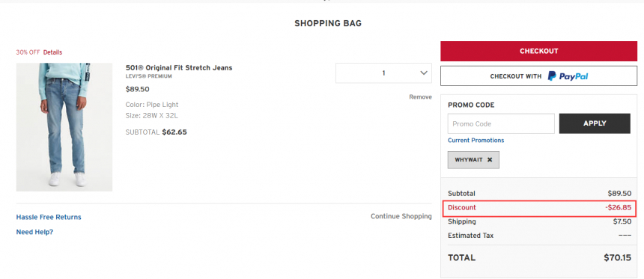Click the Color: Pipe Light text
Viewport: 644px width, 279px height.
click(152, 105)
